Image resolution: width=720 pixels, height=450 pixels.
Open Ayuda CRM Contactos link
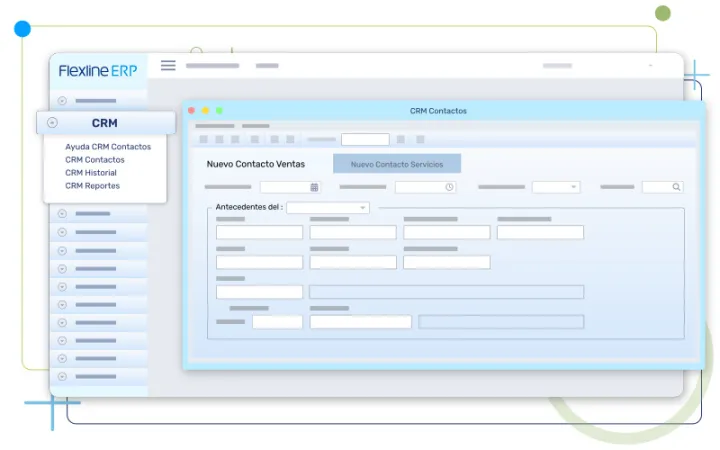pos(108,147)
